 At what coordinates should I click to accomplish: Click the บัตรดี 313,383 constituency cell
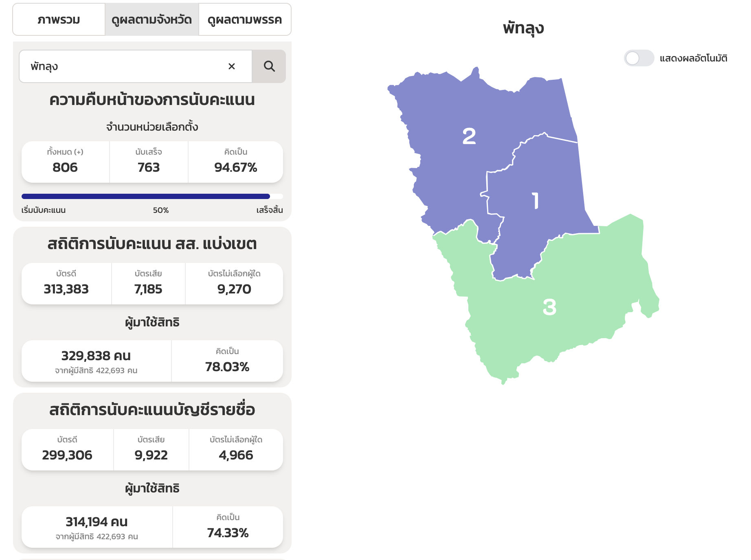(66, 284)
